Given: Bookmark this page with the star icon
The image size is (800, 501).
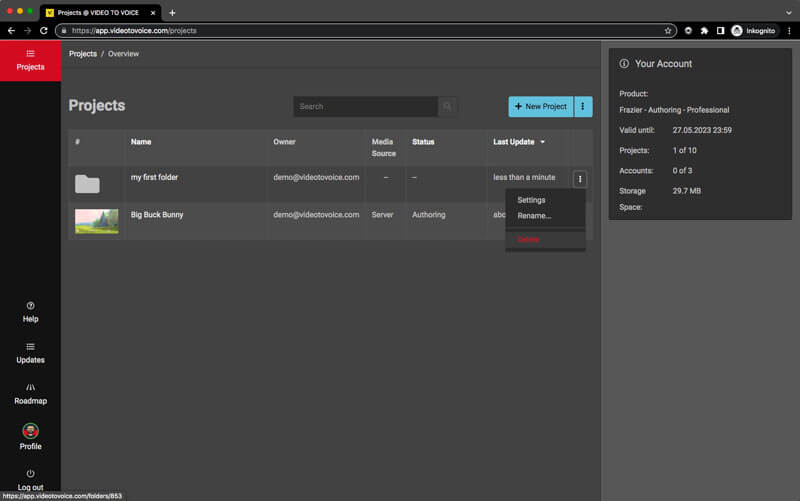Looking at the screenshot, I should [x=668, y=31].
